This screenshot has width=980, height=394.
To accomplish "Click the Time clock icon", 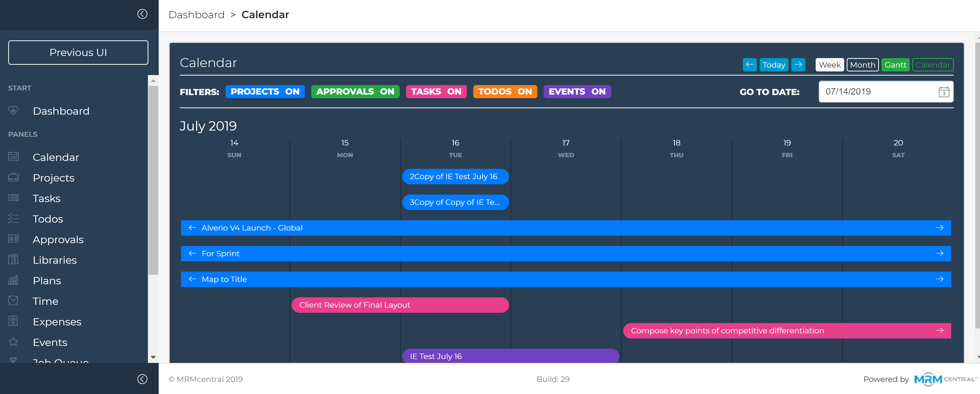I will click(13, 300).
